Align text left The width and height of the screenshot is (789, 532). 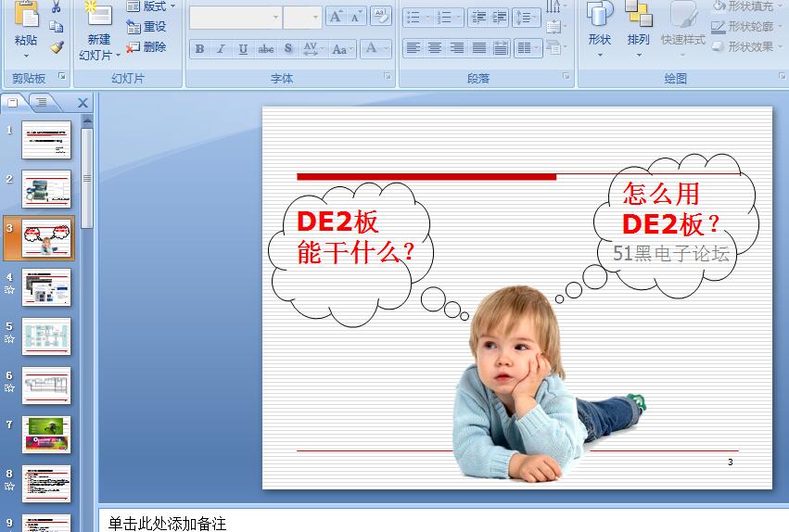pyautogui.click(x=414, y=48)
